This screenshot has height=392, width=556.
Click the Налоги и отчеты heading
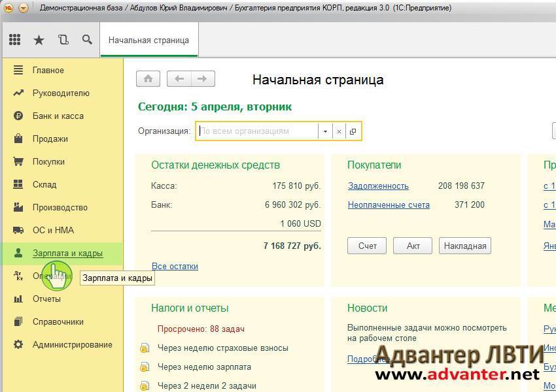tap(190, 308)
